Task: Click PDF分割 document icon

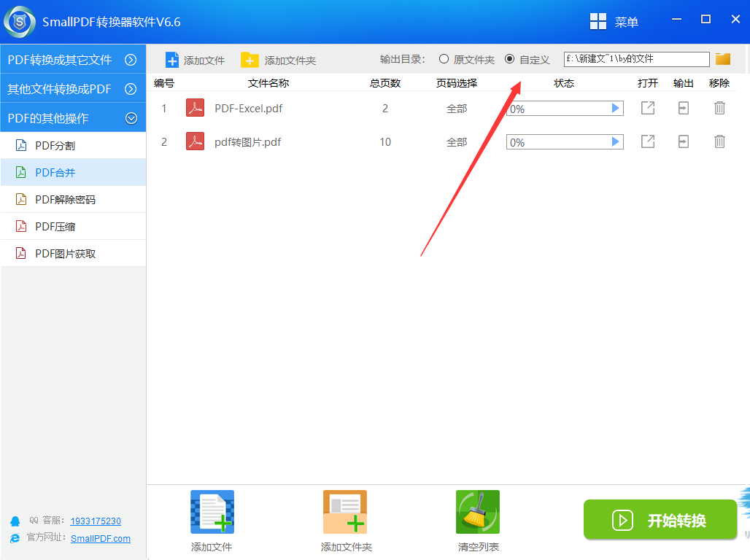Action: (x=21, y=145)
